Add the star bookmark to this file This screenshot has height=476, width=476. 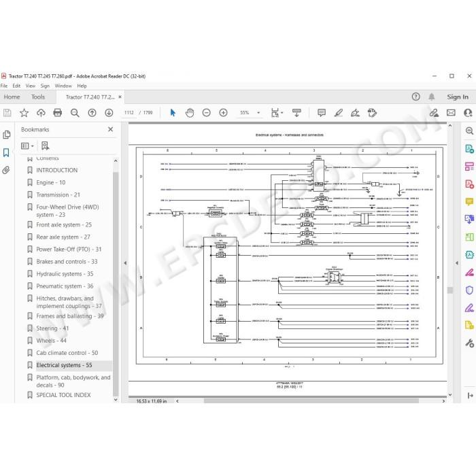click(24, 113)
